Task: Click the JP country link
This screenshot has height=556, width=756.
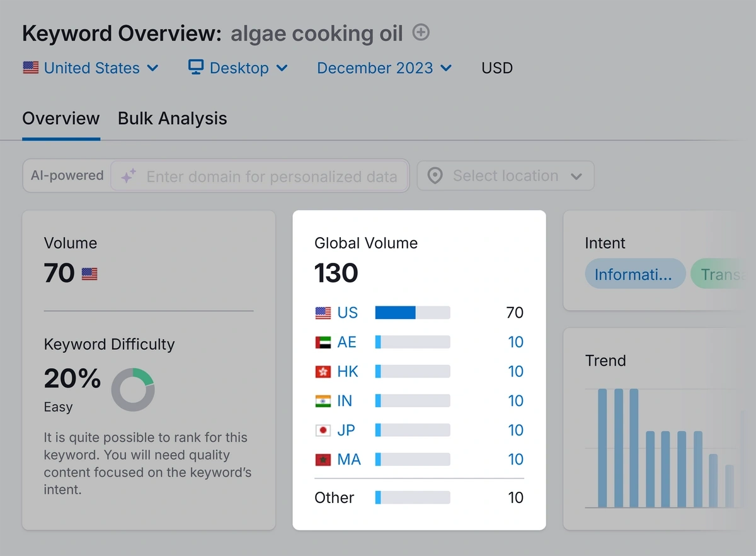Action: pyautogui.click(x=346, y=430)
